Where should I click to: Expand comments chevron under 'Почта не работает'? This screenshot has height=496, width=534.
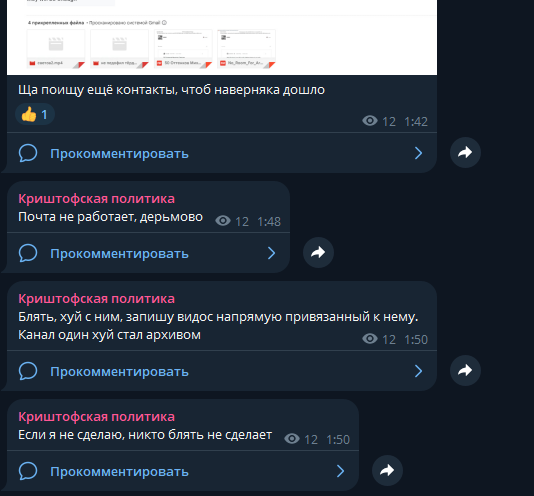pyautogui.click(x=271, y=253)
